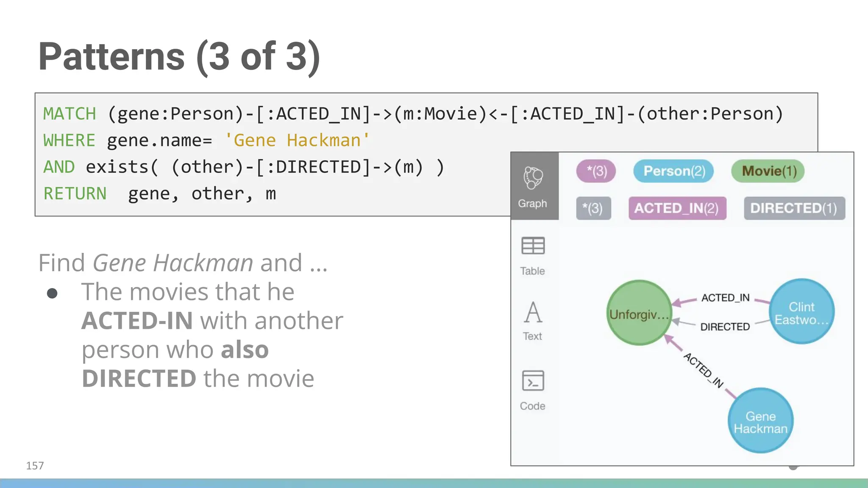Switch to the Graph view tab

tap(534, 186)
